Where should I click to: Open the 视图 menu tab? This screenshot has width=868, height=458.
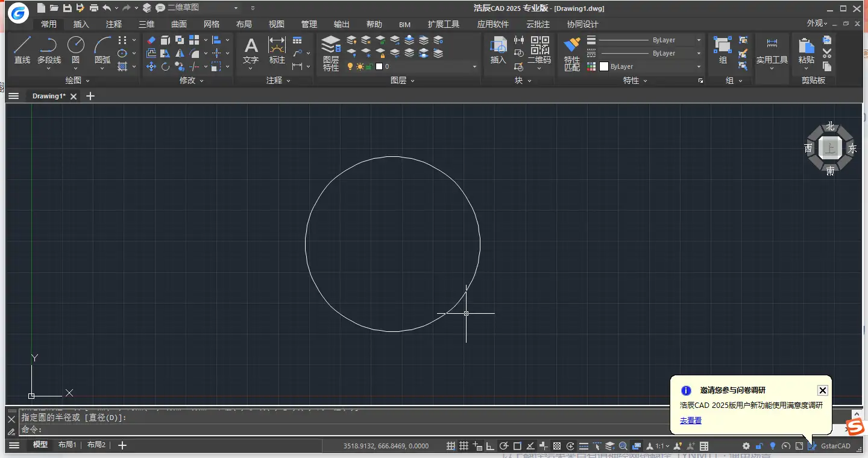point(276,24)
